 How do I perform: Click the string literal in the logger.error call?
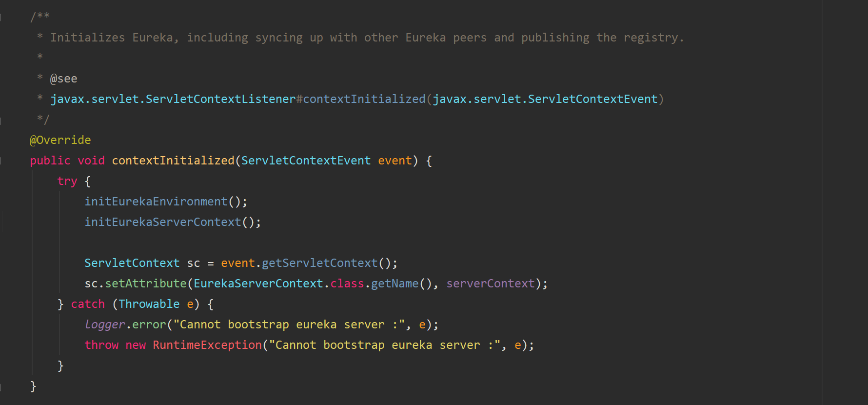pyautogui.click(x=289, y=324)
